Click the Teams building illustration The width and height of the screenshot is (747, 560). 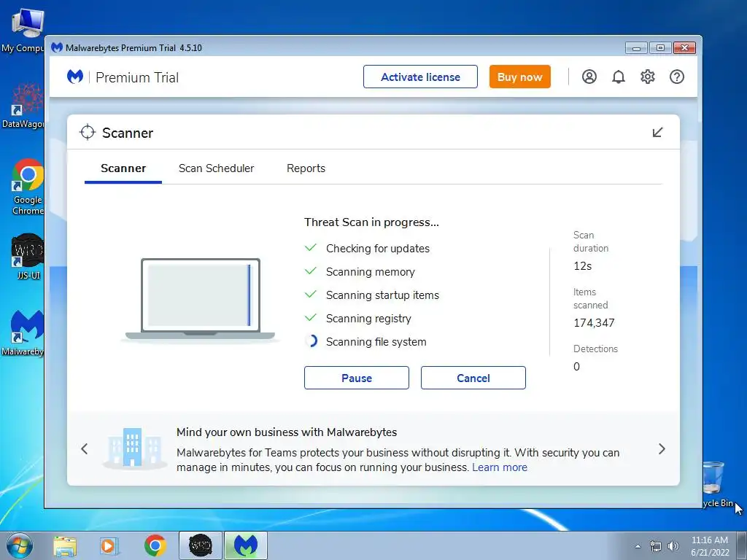134,448
